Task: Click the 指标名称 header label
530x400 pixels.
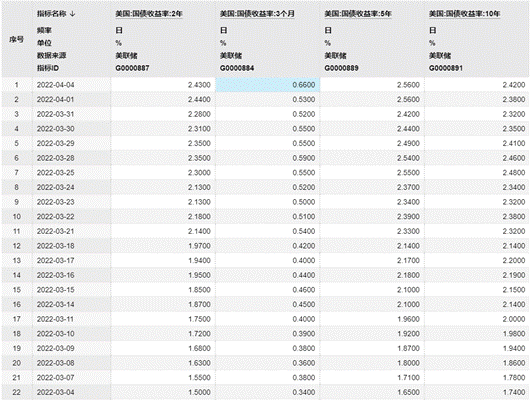Action: [51, 14]
